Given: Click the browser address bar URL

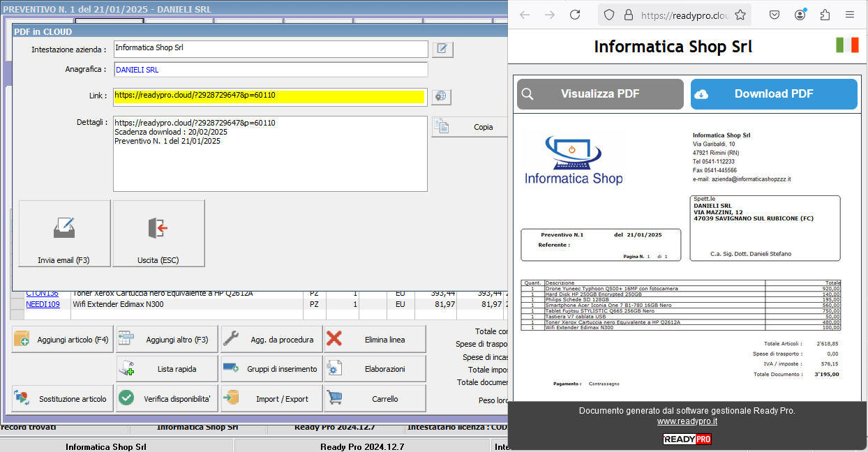Looking at the screenshot, I should (685, 15).
